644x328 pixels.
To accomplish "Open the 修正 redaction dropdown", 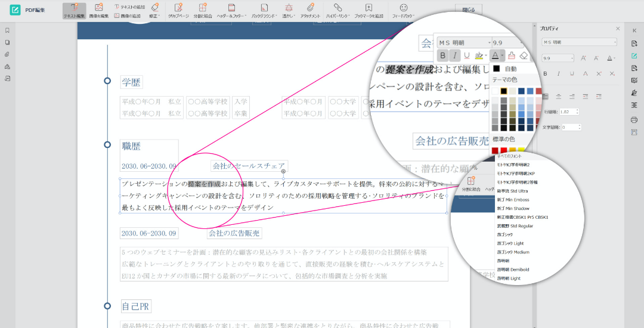I will (155, 11).
